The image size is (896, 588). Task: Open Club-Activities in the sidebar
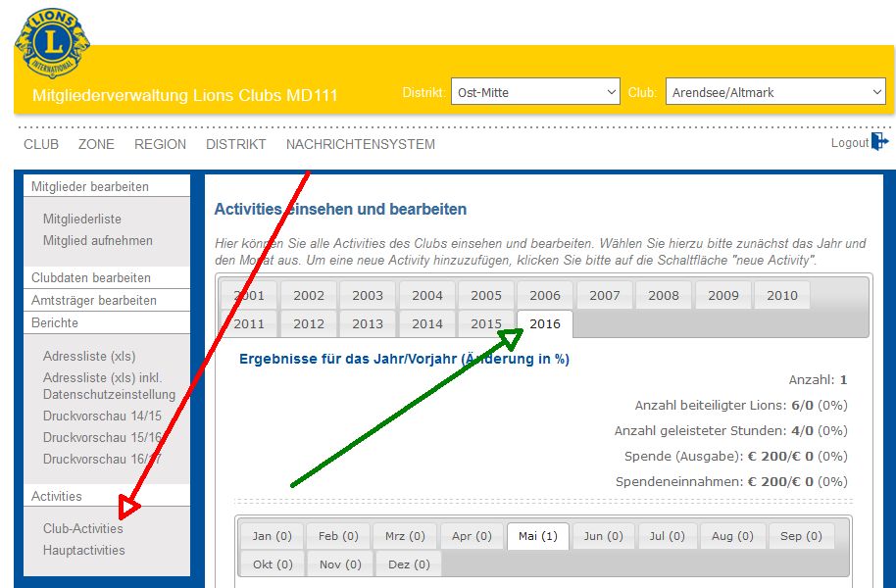tap(83, 528)
